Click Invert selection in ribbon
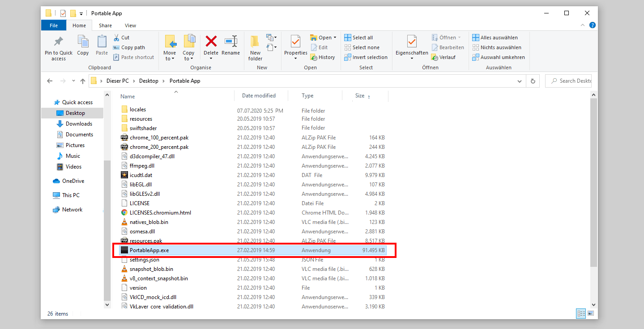The image size is (644, 329). tap(366, 57)
